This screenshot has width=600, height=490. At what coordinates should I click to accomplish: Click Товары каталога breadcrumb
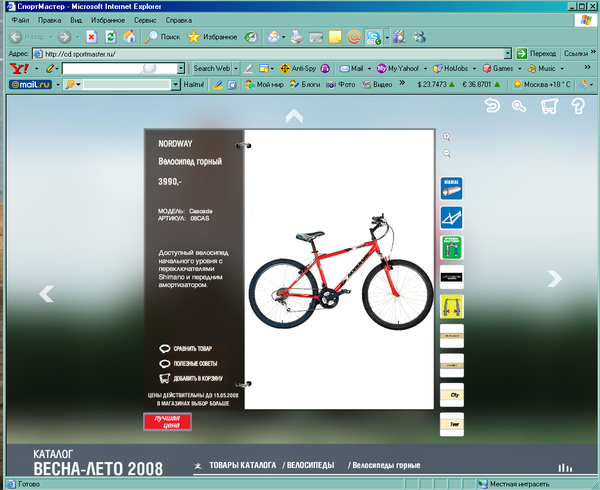tap(243, 466)
